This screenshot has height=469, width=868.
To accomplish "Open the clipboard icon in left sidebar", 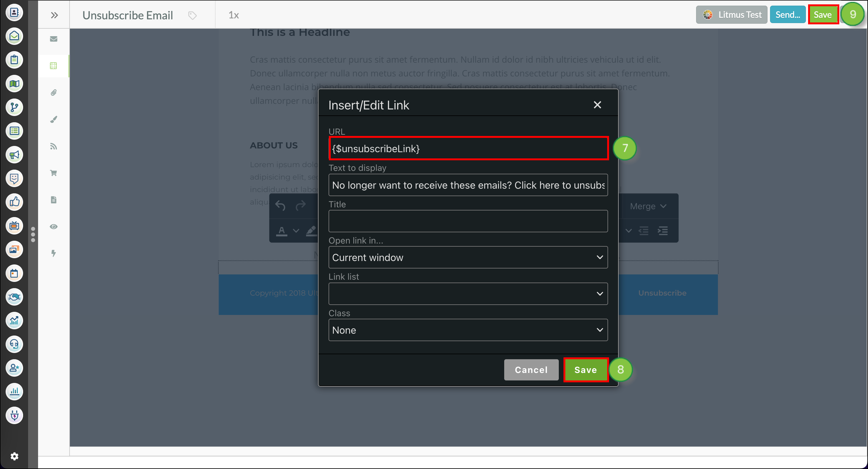I will [14, 60].
